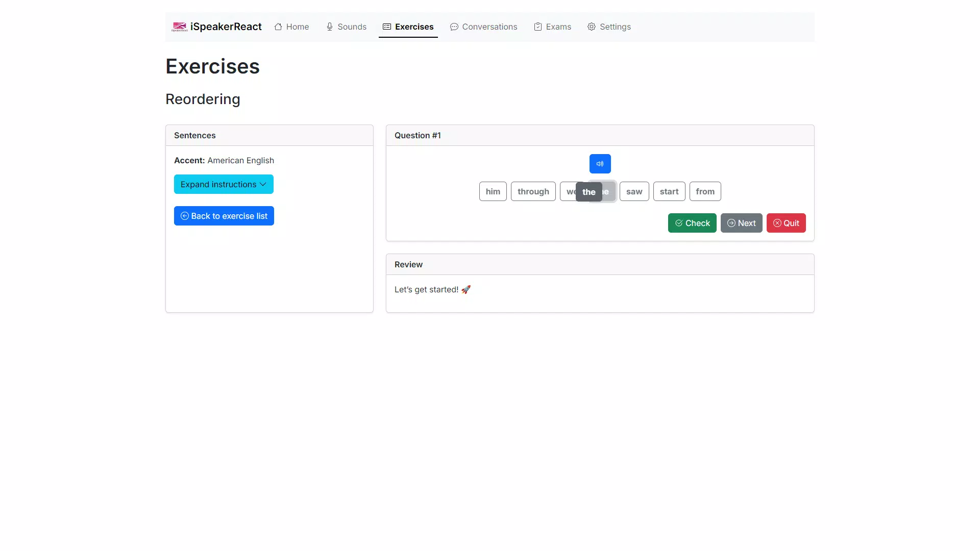Select the word tile "start"
Screen dimensions: 980x551
(x=669, y=191)
